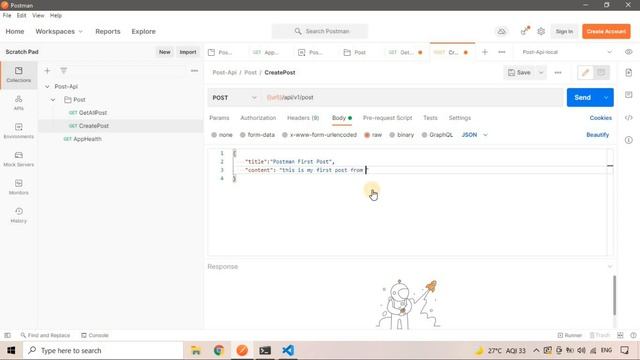
Task: Click the Sign In button
Action: pos(564,31)
